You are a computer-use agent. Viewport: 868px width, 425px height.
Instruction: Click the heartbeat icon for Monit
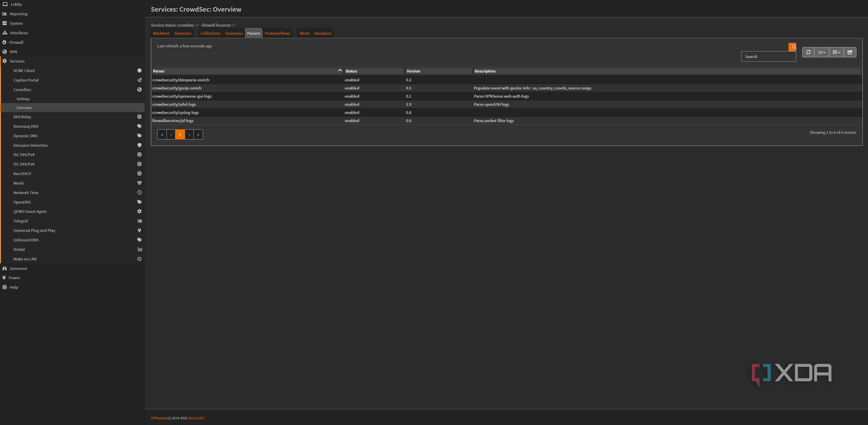coord(139,183)
